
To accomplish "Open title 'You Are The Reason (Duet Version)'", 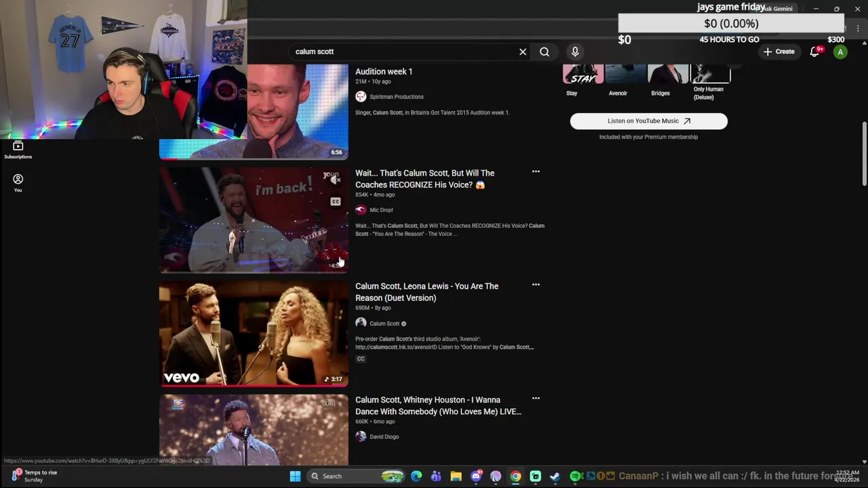I will [x=427, y=292].
